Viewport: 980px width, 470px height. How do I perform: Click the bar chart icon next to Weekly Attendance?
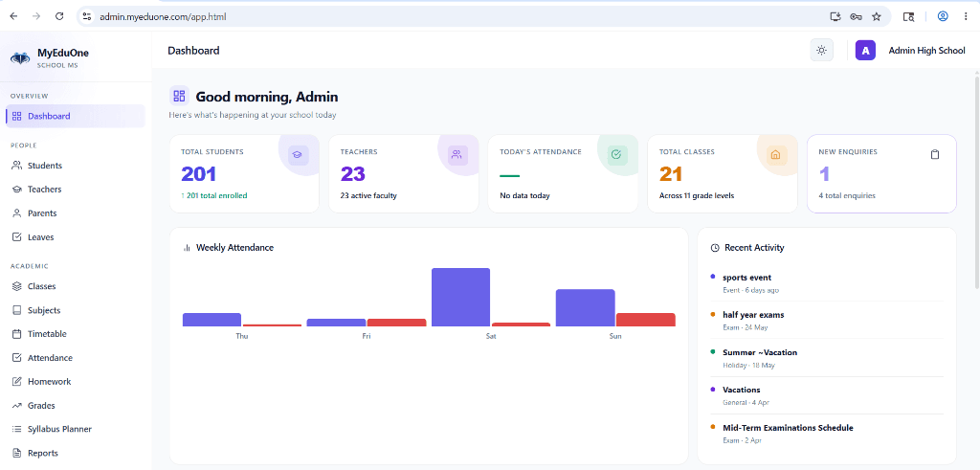click(x=187, y=248)
